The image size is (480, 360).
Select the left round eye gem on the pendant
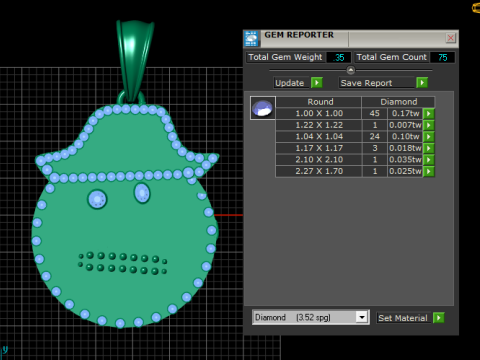tap(97, 199)
